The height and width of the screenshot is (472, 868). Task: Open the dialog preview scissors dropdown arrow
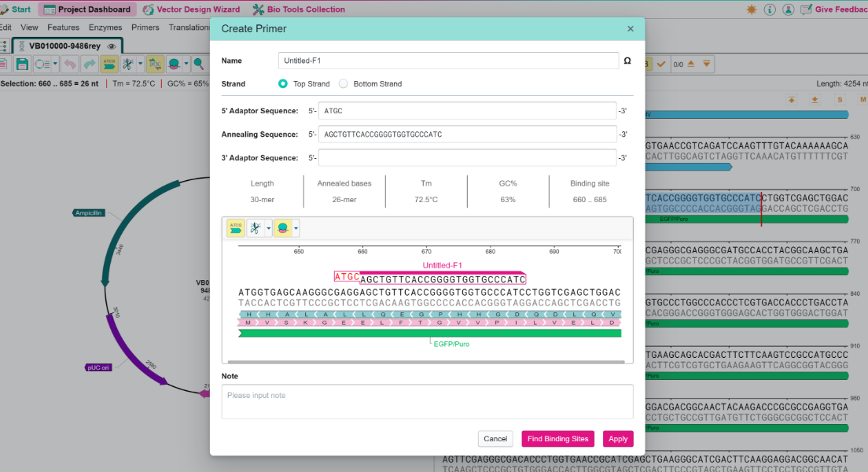[x=268, y=227]
